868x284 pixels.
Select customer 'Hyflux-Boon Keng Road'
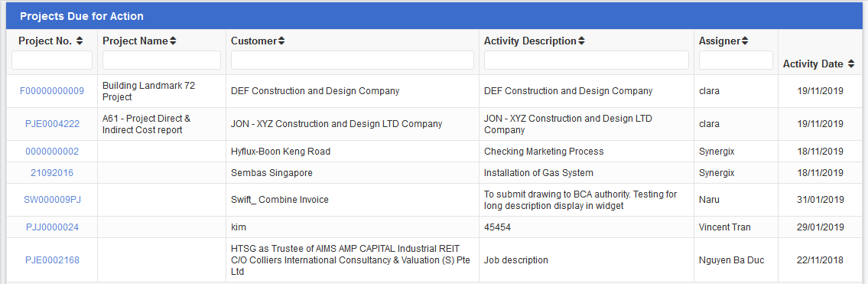pyautogui.click(x=281, y=151)
